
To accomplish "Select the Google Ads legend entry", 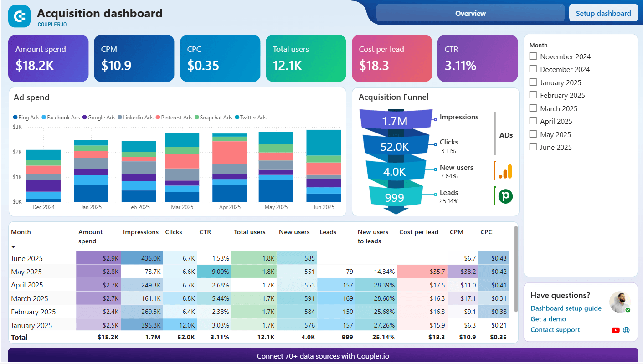I will (x=99, y=118).
